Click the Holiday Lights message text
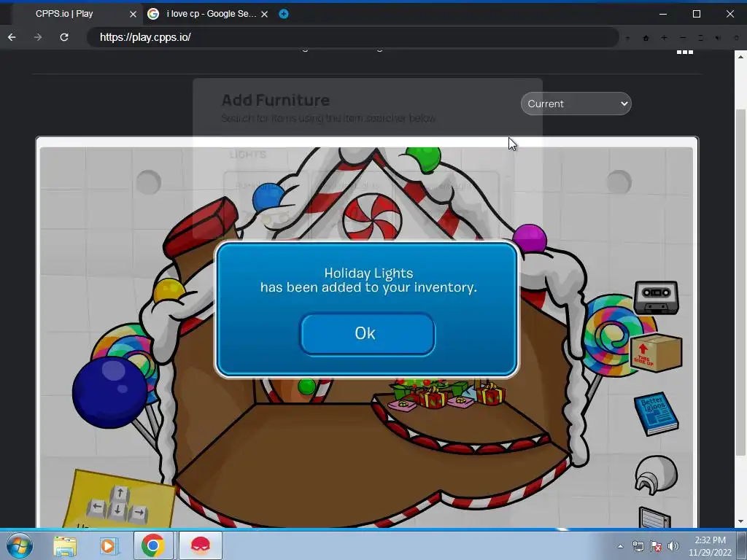The image size is (747, 560). point(368,280)
